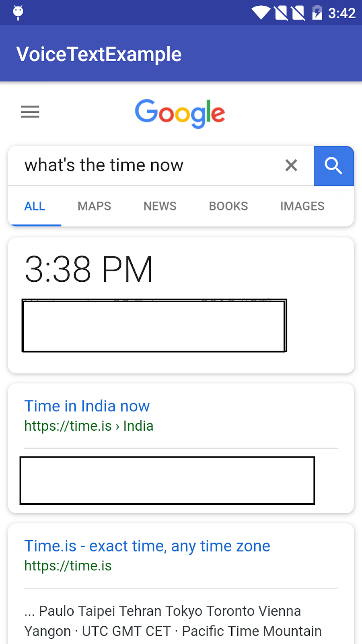
Task: Switch to the MAPS tab
Action: tap(94, 206)
